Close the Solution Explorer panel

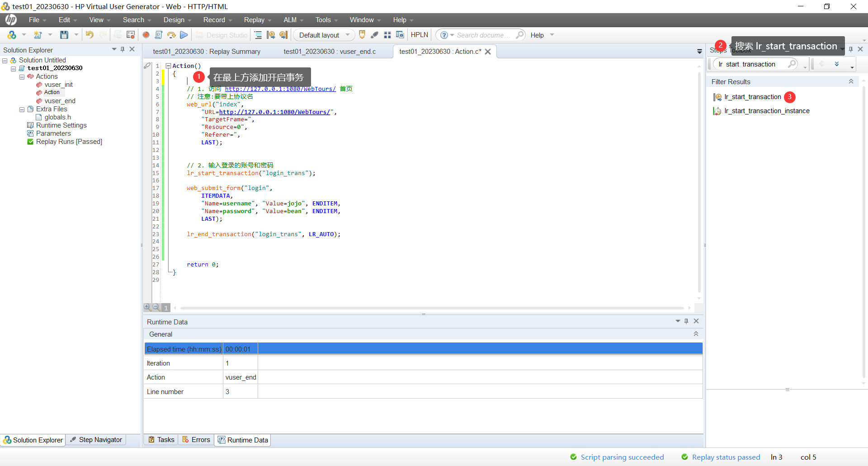[132, 49]
